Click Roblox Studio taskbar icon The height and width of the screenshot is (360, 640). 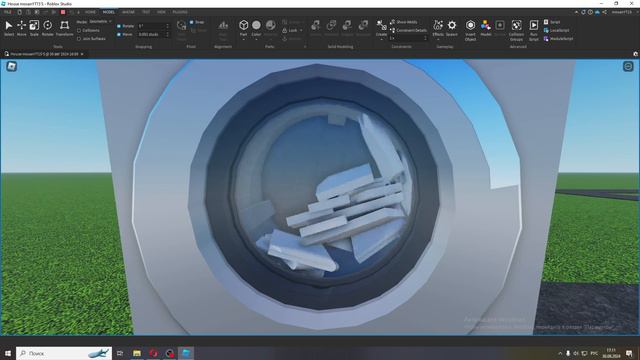pyautogui.click(x=186, y=353)
